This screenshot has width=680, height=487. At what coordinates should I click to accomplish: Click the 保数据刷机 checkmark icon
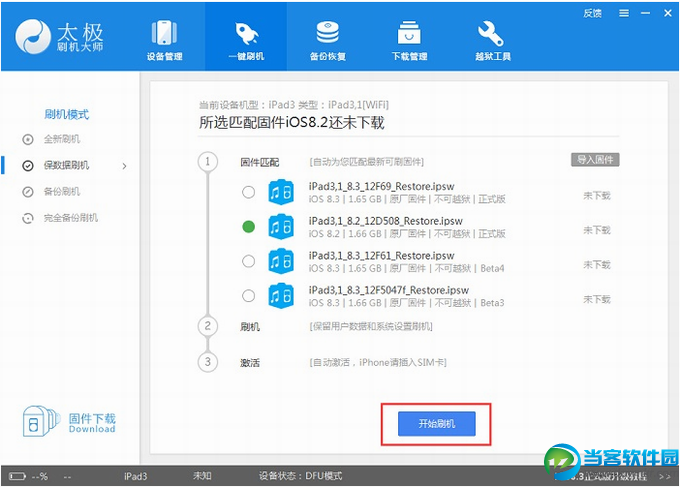click(x=28, y=166)
